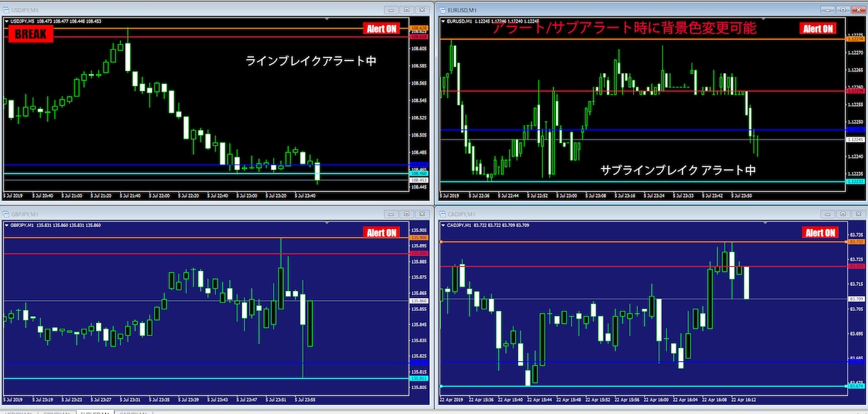Expand the triangle beside CADJPY,M1 chart label
Viewport: 868px width, 414px height.
click(x=443, y=225)
